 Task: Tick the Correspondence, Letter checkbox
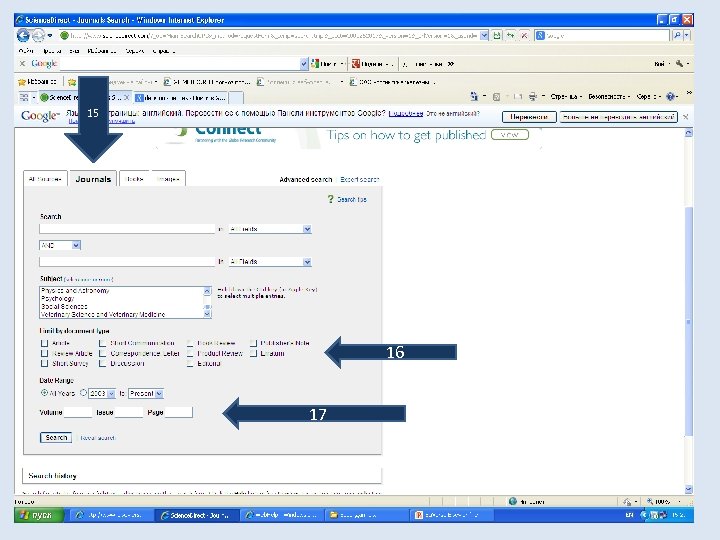coord(102,353)
